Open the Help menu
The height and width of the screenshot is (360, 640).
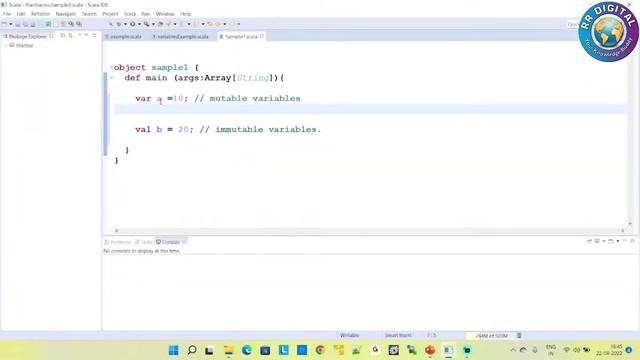pos(185,14)
